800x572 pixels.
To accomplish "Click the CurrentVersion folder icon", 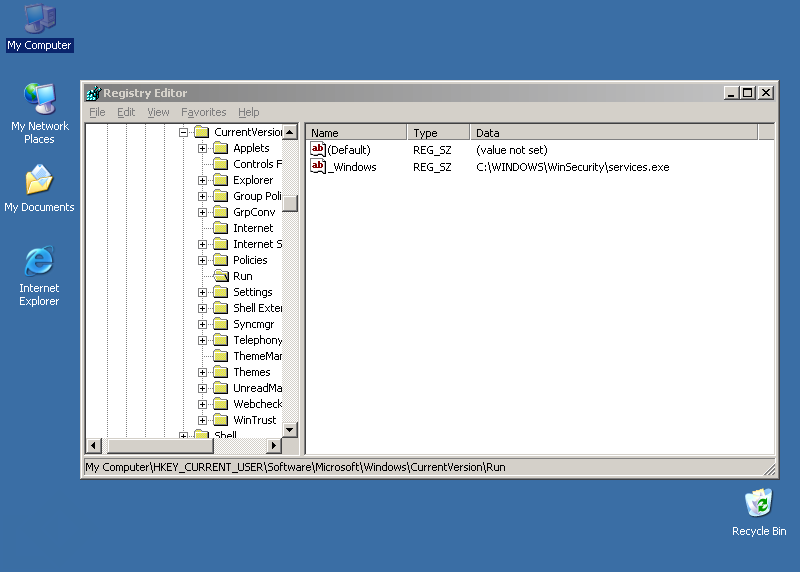I will coord(202,132).
